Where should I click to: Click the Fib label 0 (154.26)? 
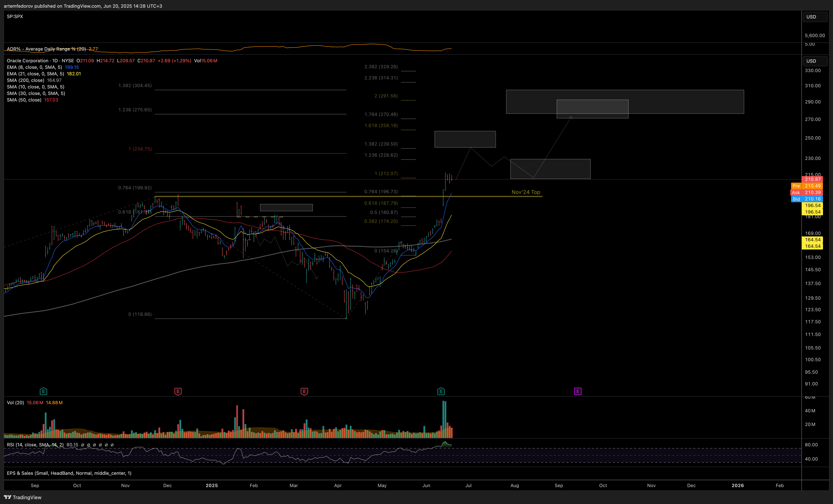(x=386, y=251)
